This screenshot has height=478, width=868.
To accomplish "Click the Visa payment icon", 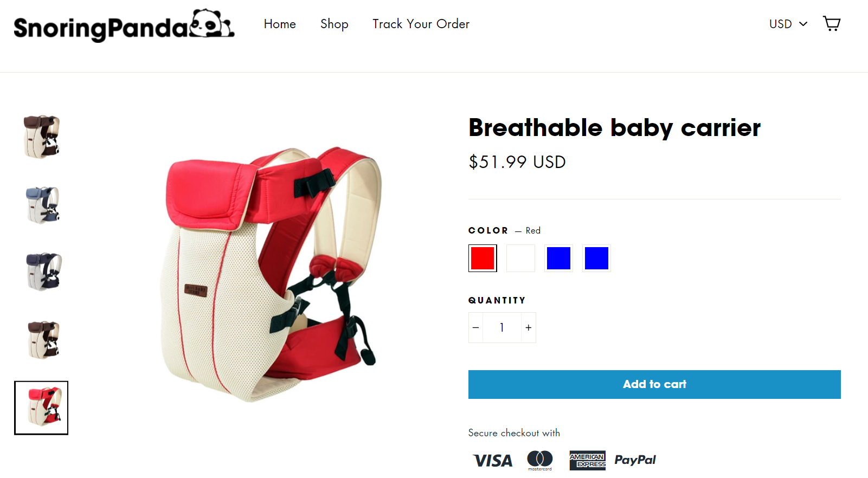I will [x=492, y=461].
